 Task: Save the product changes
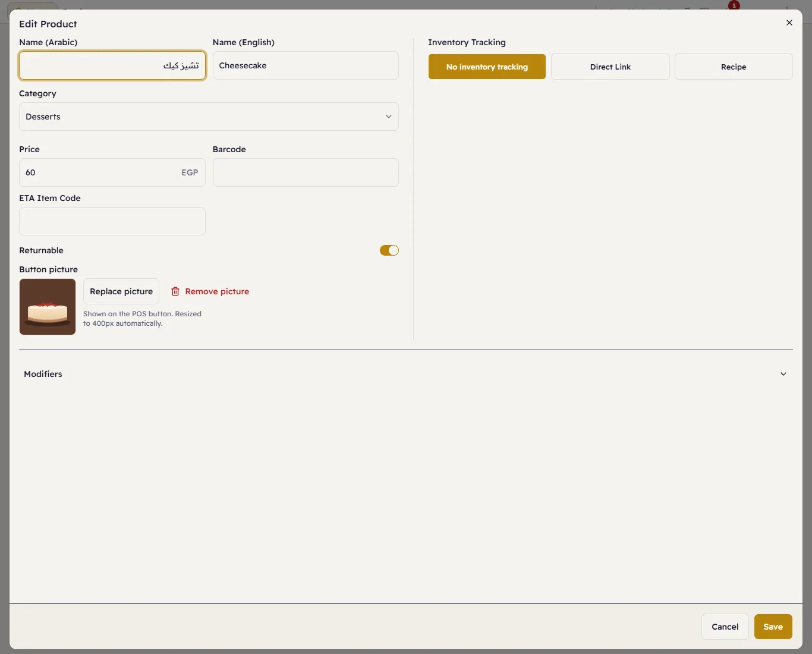pos(773,627)
